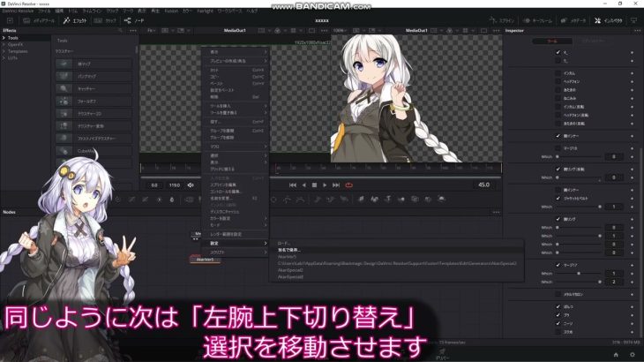
Task: Open project settings gear at bottom right
Action: (x=633, y=355)
